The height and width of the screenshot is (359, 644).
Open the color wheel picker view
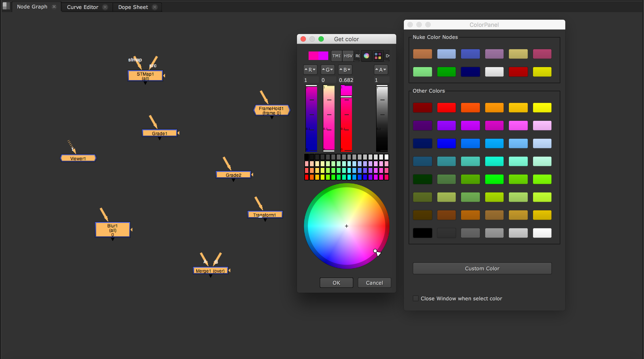click(x=366, y=56)
